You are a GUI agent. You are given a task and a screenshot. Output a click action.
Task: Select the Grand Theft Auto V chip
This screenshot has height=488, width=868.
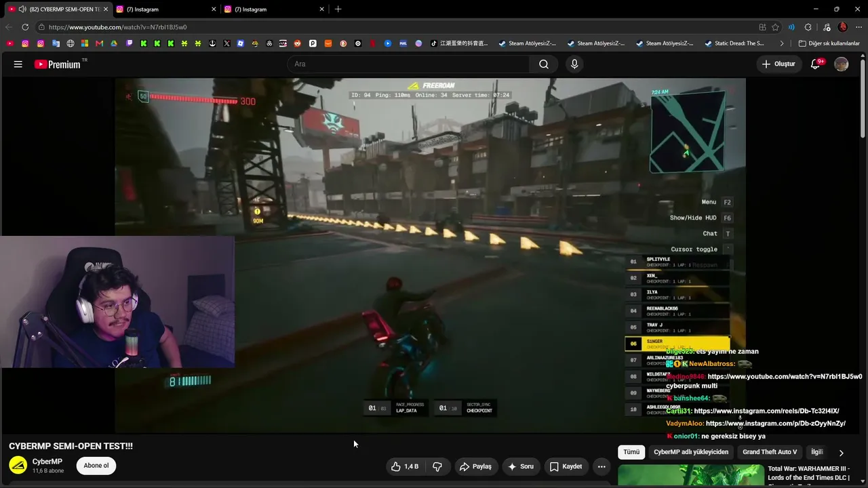tap(770, 452)
